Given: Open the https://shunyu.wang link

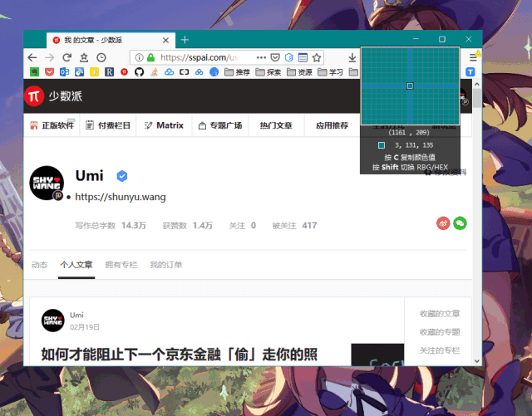Looking at the screenshot, I should point(121,197).
